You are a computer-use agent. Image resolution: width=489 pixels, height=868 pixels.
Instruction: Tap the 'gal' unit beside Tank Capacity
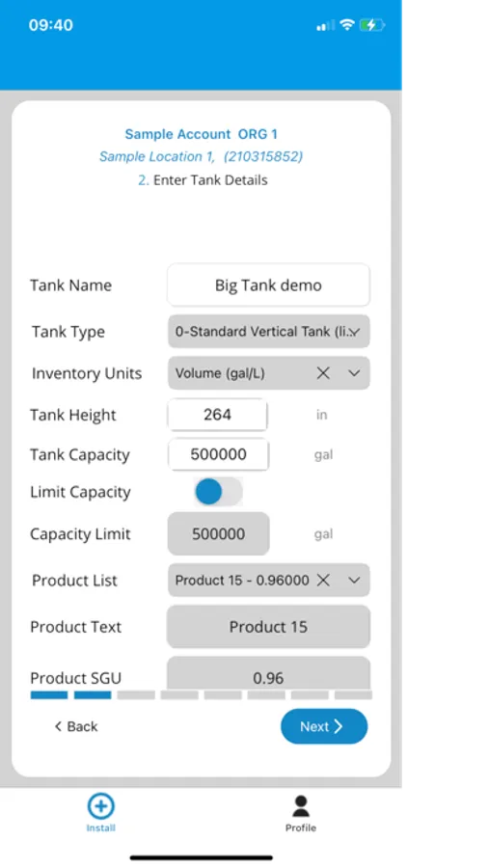pos(323,455)
